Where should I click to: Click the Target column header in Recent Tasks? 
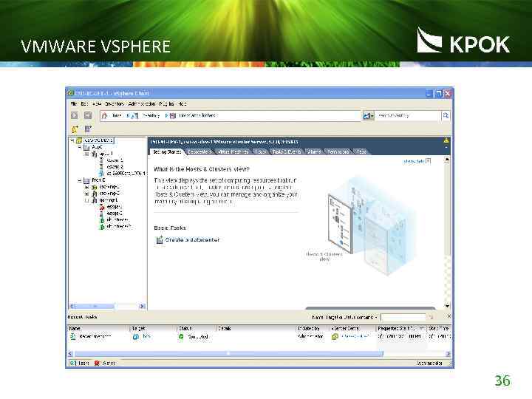[x=154, y=328]
